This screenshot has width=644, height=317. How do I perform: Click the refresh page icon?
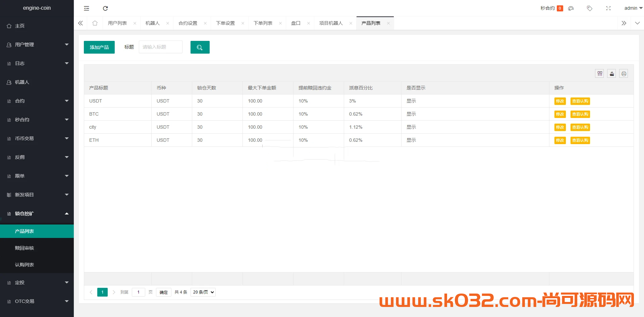tap(105, 8)
